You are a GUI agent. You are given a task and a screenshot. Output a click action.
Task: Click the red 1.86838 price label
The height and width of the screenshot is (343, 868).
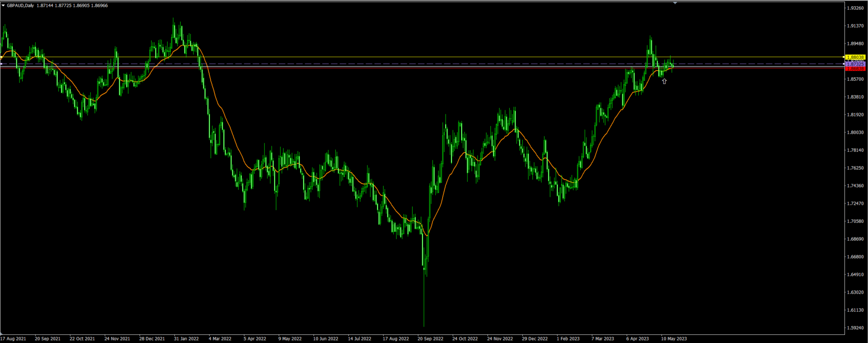click(x=855, y=69)
